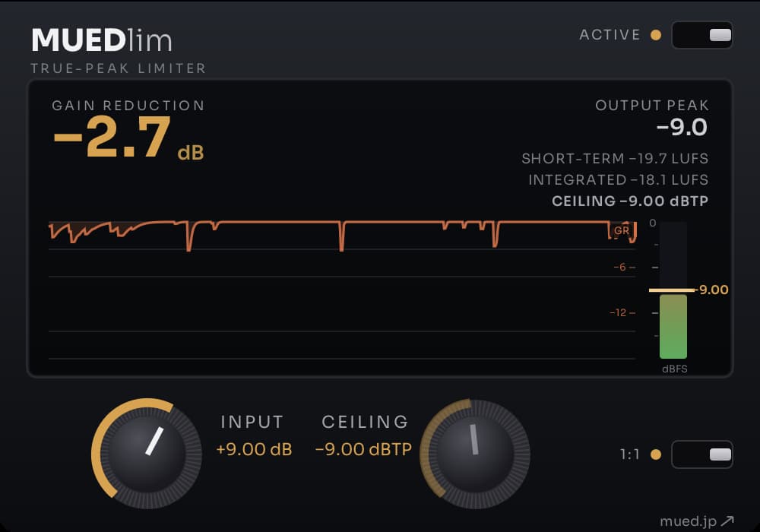
Task: Click the GR label on the graph
Action: [x=622, y=230]
